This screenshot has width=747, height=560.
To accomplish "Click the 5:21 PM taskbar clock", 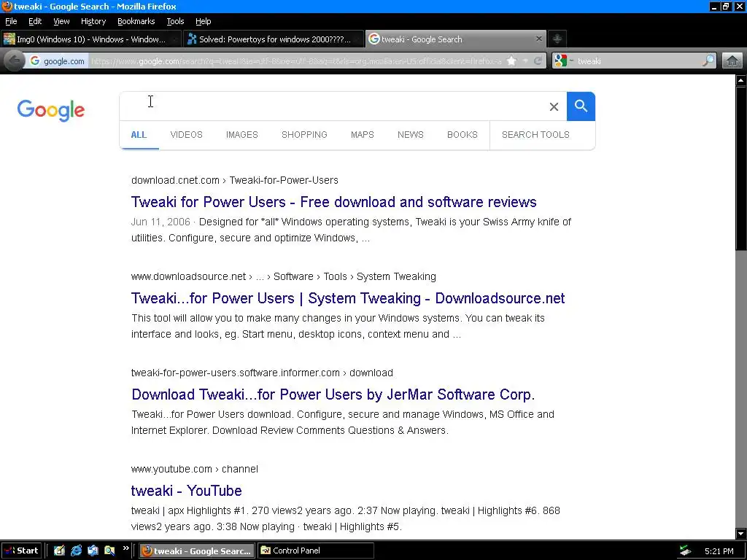I will pos(719,551).
